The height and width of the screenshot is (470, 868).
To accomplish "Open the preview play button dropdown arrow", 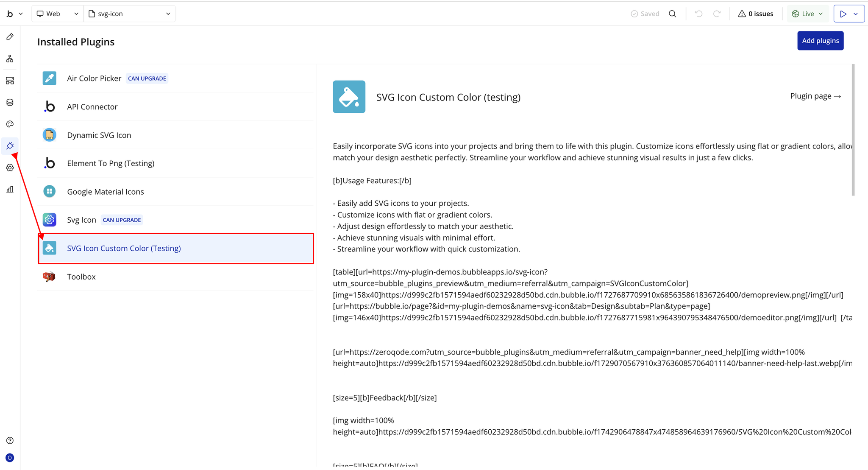I will click(x=856, y=14).
